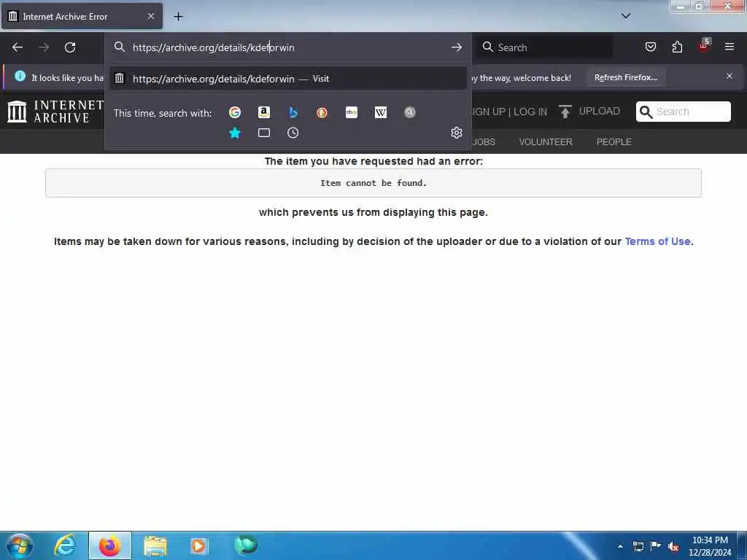Open the Pocket save icon
The width and height of the screenshot is (747, 560).
[650, 47]
